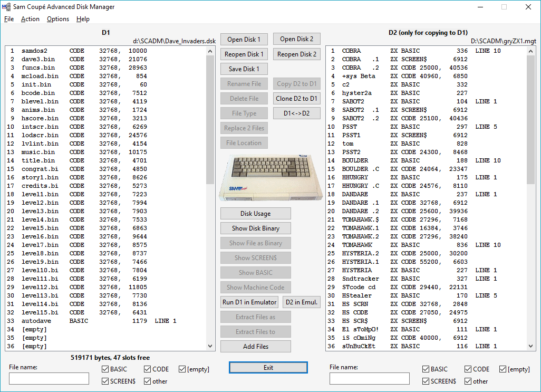Click the Add Files button

tap(256, 347)
